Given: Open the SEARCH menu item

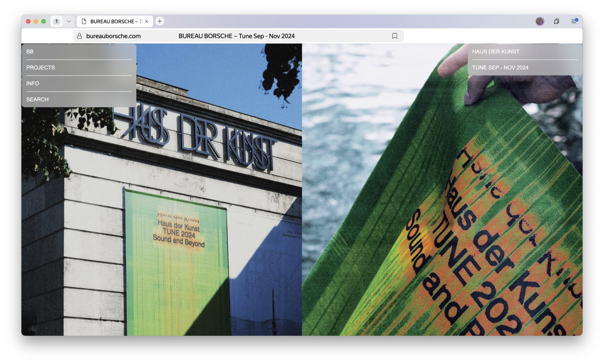Looking at the screenshot, I should coord(37,99).
